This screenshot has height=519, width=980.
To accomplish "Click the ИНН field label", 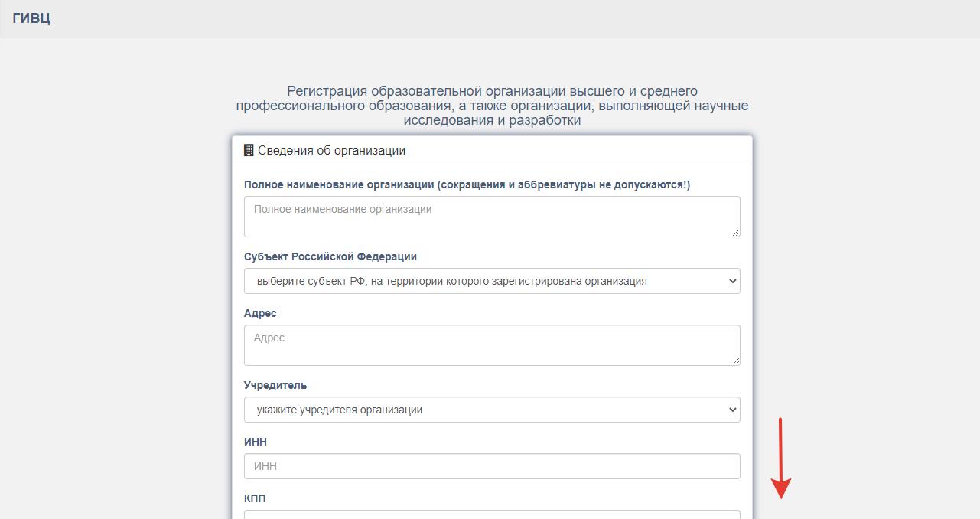I will click(256, 442).
